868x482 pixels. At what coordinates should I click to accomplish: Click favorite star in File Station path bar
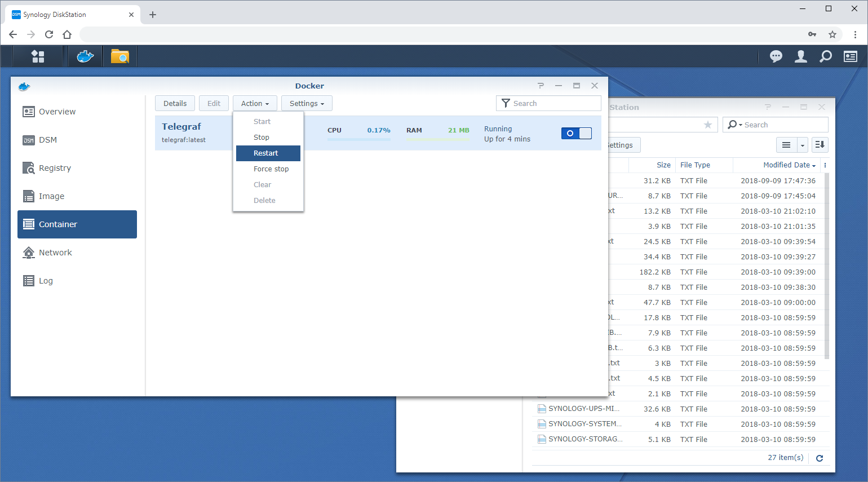(x=708, y=125)
